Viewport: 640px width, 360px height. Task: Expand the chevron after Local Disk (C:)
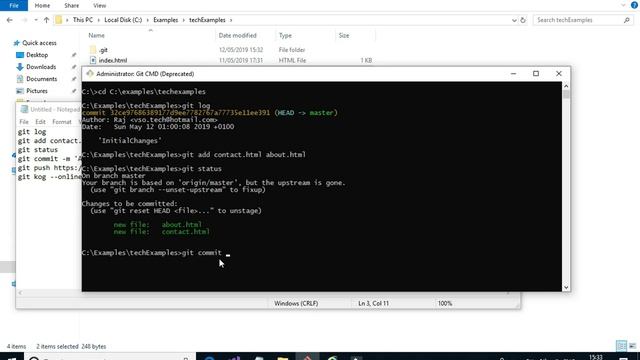(x=147, y=20)
